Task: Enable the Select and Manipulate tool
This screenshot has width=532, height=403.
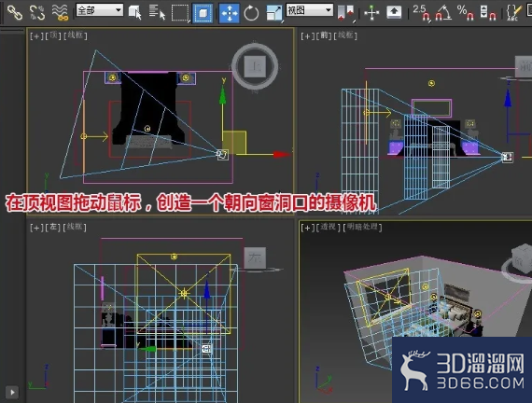Action: pyautogui.click(x=371, y=13)
